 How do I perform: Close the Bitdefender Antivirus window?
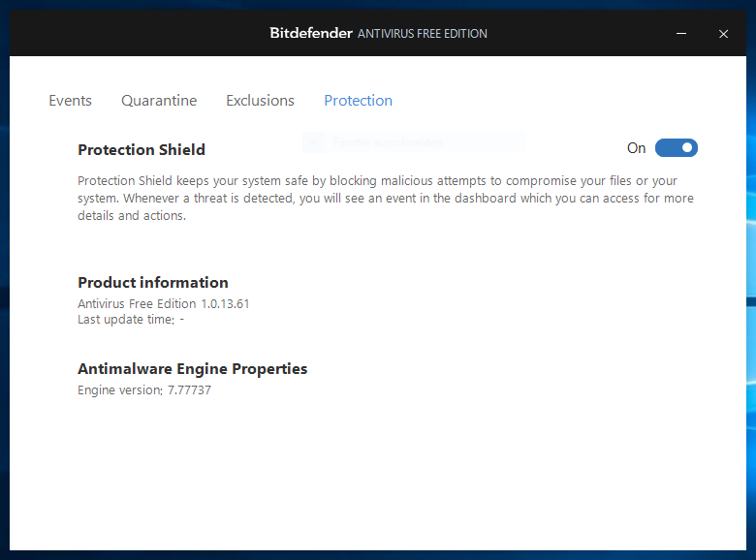click(x=723, y=34)
